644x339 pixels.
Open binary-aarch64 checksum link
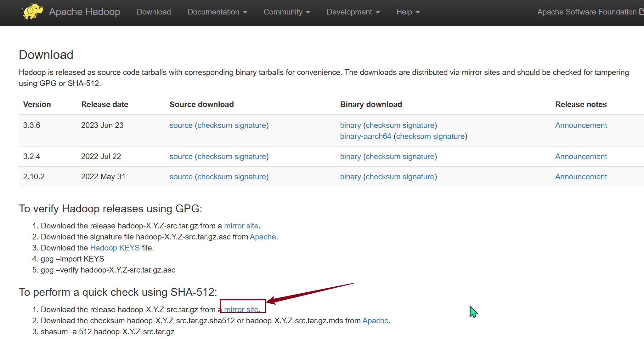(413, 136)
